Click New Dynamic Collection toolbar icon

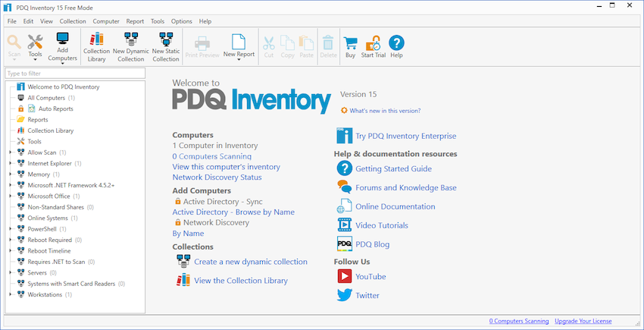(130, 40)
